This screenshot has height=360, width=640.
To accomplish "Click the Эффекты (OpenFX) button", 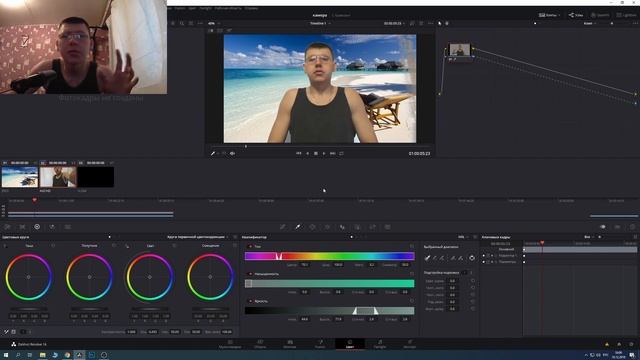I will [600, 15].
